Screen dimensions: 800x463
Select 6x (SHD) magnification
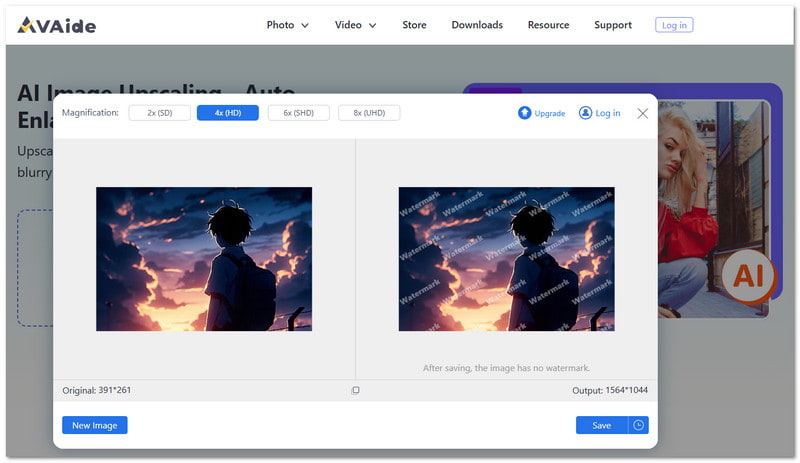pos(298,113)
